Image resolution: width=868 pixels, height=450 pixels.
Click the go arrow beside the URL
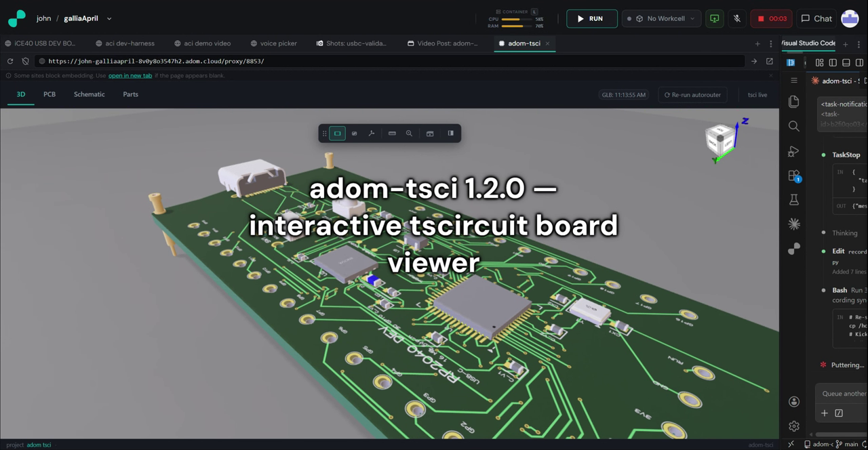754,61
